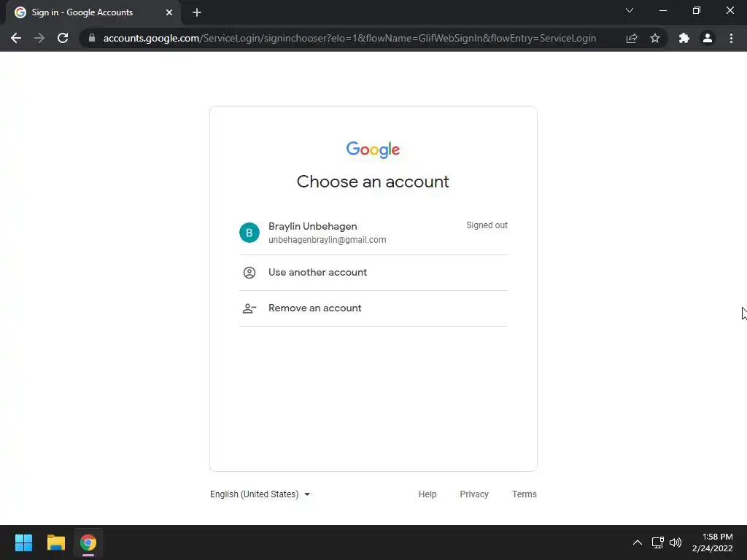This screenshot has height=560, width=747.
Task: Click the Signed out status text
Action: pos(487,225)
